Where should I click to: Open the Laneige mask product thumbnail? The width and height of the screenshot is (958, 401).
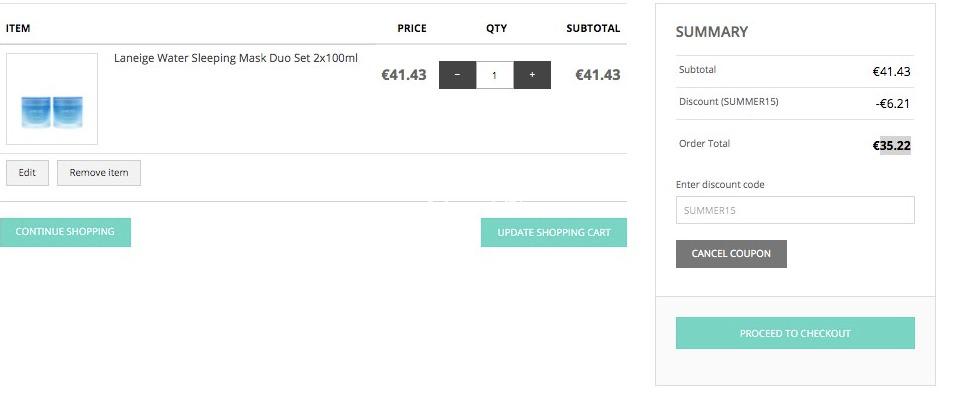pos(52,99)
